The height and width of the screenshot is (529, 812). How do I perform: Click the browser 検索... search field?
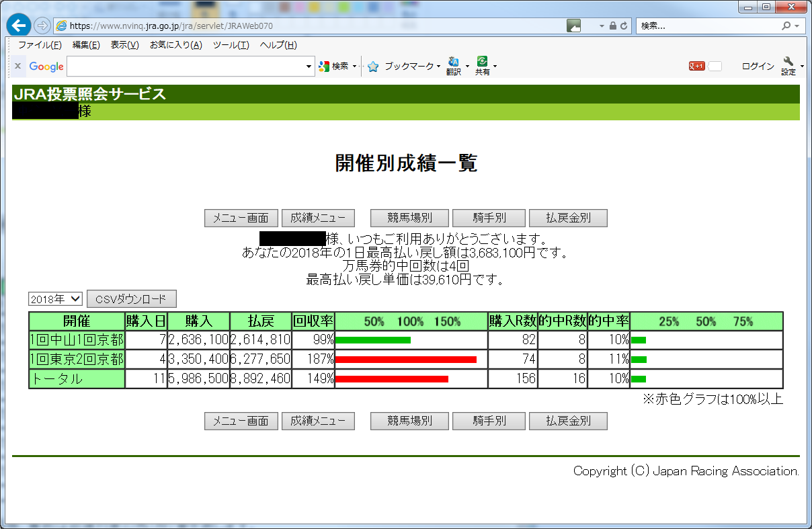click(709, 26)
